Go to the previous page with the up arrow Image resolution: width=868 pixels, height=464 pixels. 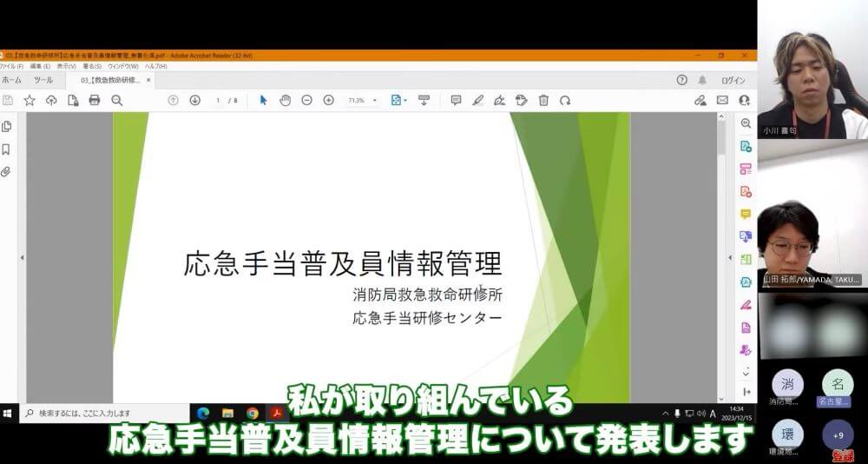tap(174, 100)
